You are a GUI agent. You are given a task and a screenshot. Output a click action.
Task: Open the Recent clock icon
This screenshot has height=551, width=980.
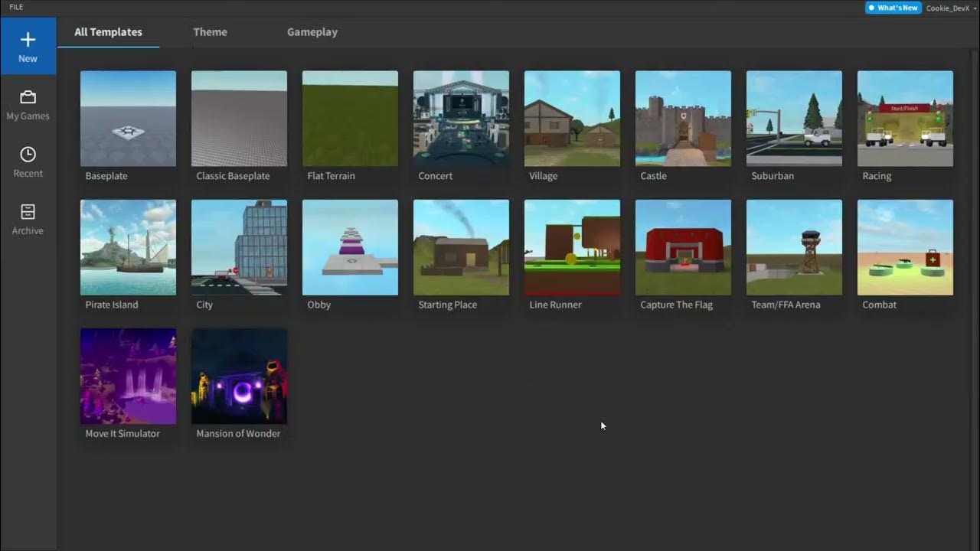point(28,154)
